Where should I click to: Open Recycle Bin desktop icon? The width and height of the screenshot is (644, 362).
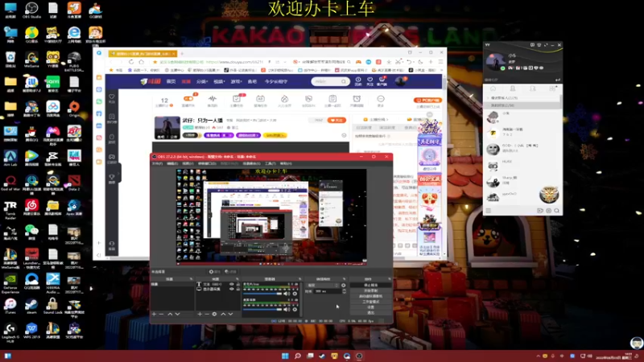[10, 59]
